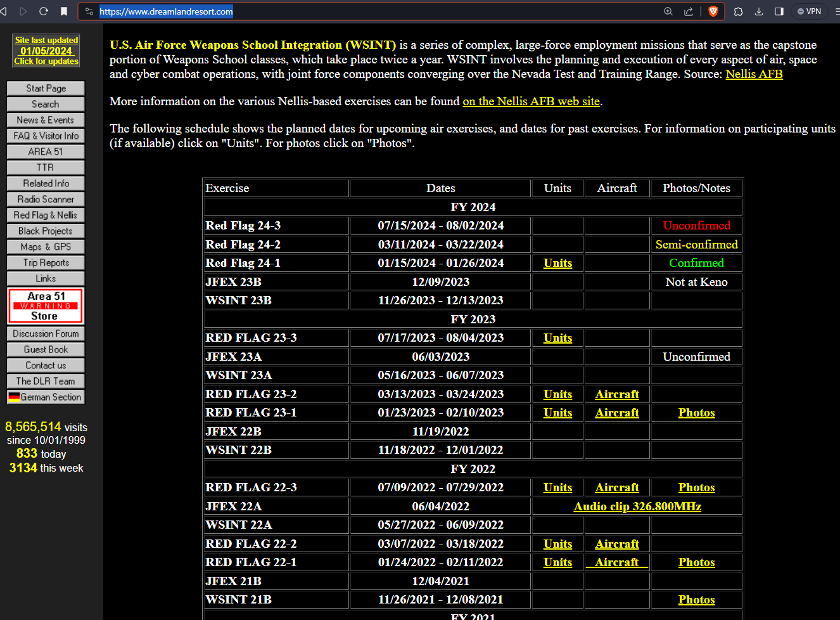Click the zoom magnifier icon in address bar
Image resolution: width=840 pixels, height=620 pixels.
point(668,11)
